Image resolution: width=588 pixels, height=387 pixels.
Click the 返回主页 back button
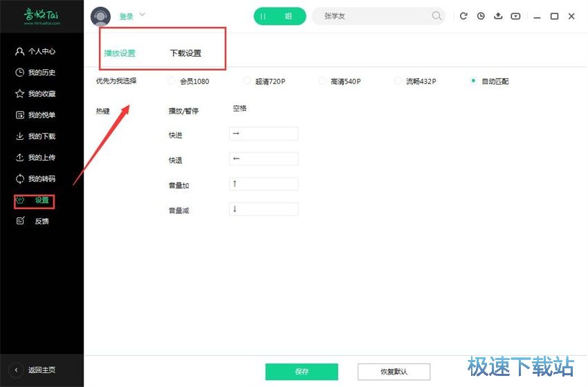(33, 370)
